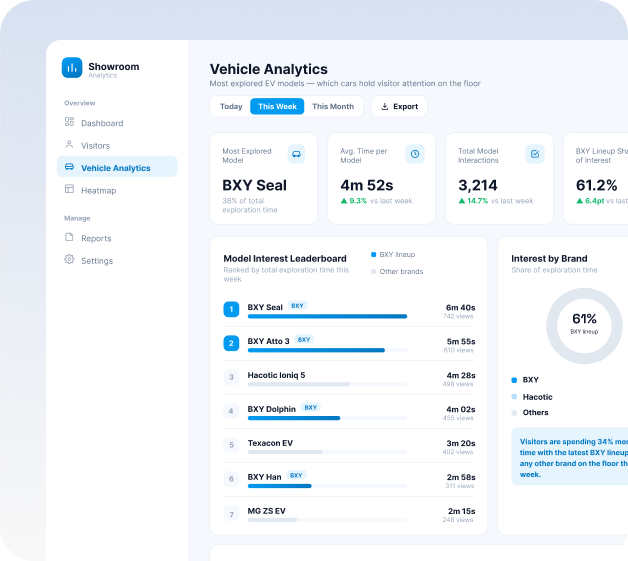The image size is (628, 561).
Task: Click rank 2 badge for BXY Atto 3
Action: coord(231,343)
